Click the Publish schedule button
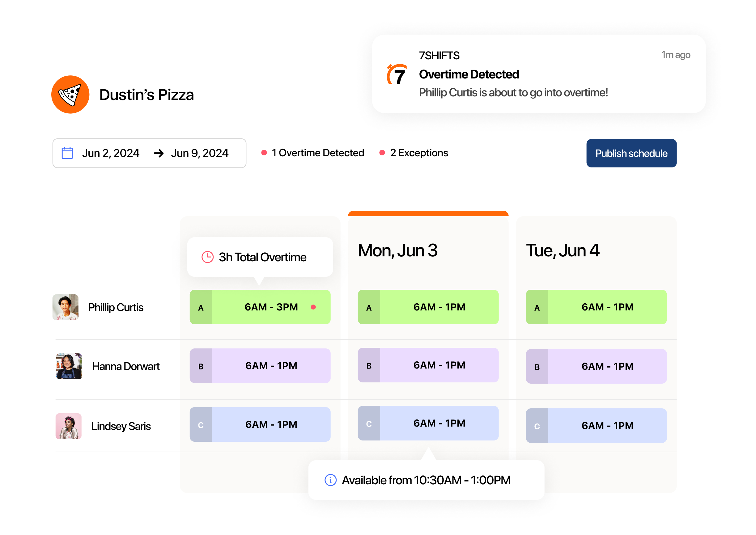This screenshot has height=535, width=756. tap(631, 153)
